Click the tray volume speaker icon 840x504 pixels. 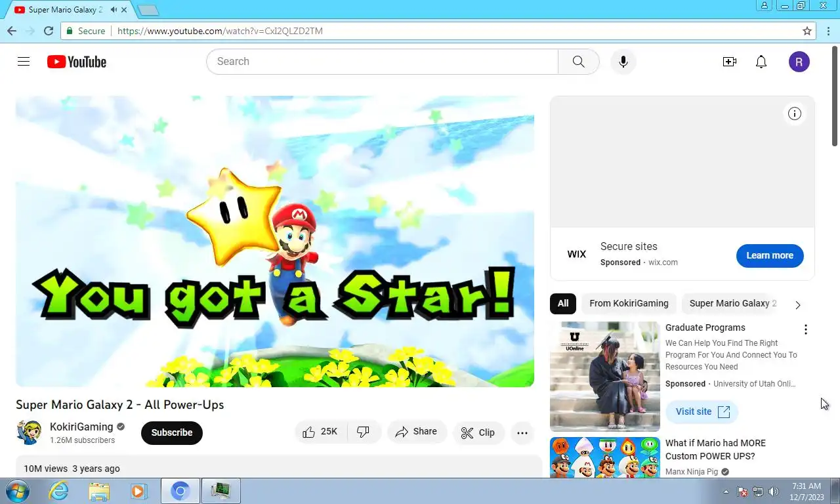(774, 492)
